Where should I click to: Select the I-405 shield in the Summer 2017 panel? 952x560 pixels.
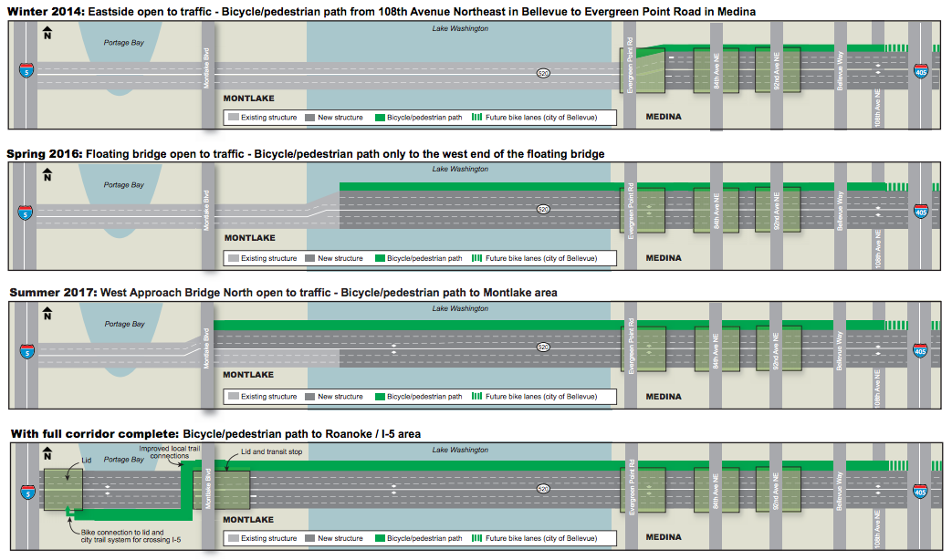(922, 349)
